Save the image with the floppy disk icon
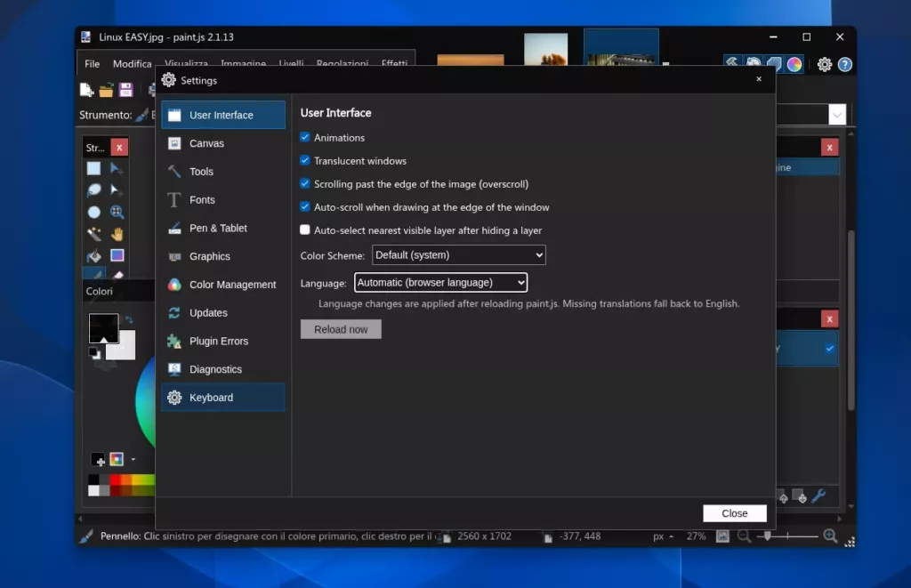 [125, 90]
